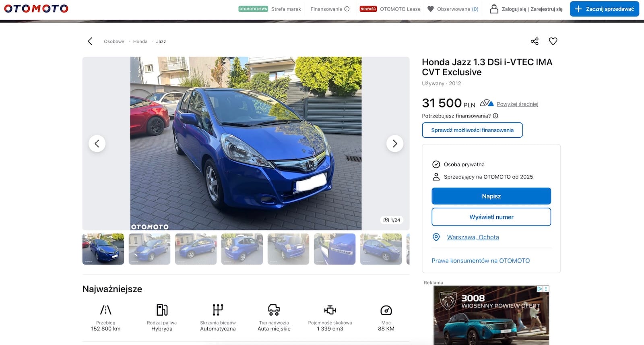This screenshot has height=345, width=644.
Task: Click the mileage value 152 800 km
Action: click(105, 328)
